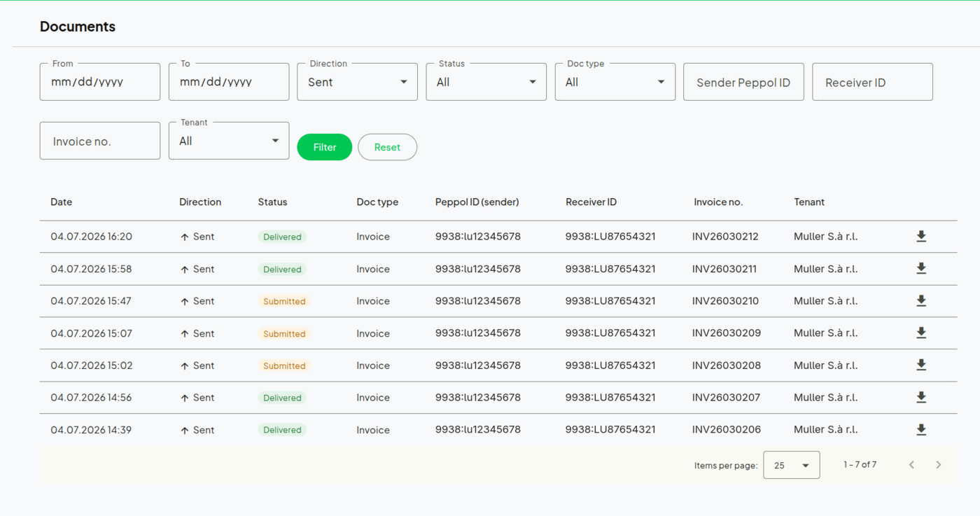Click invoice number INV26030211
This screenshot has width=980, height=516.
click(724, 269)
